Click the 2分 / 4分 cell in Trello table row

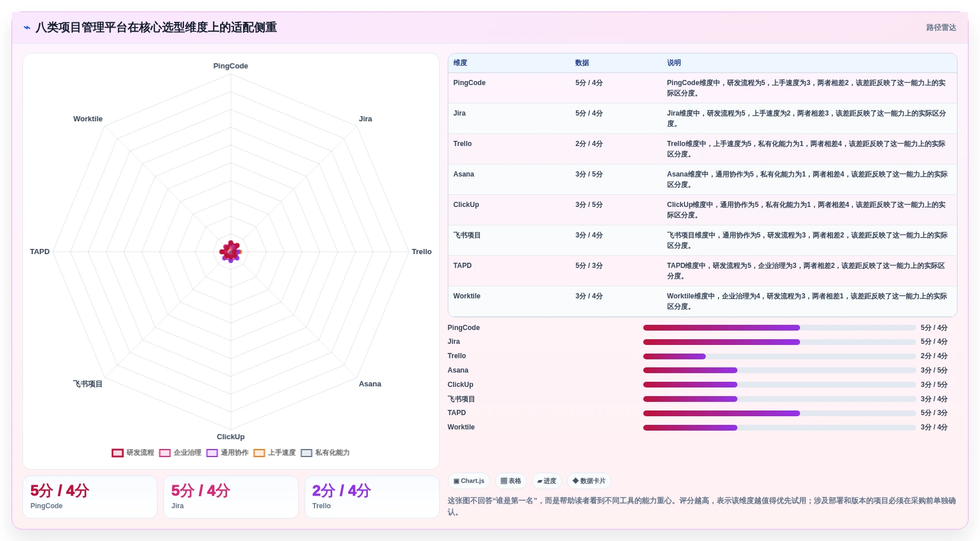tap(589, 144)
